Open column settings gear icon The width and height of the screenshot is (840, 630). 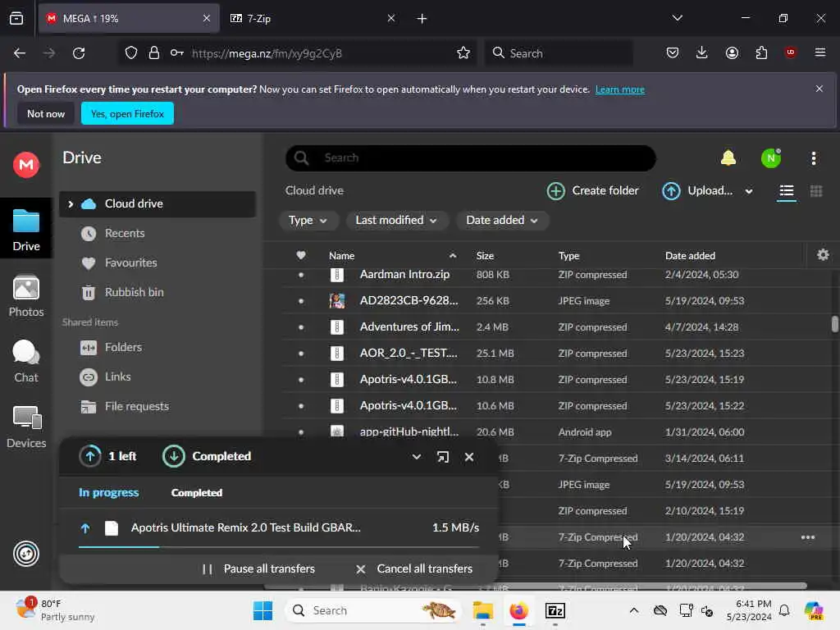[x=823, y=255]
